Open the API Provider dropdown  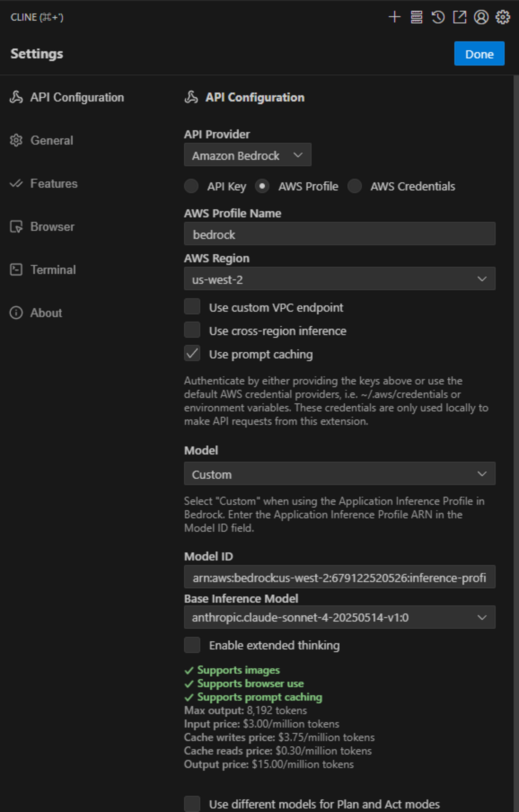[x=248, y=155]
